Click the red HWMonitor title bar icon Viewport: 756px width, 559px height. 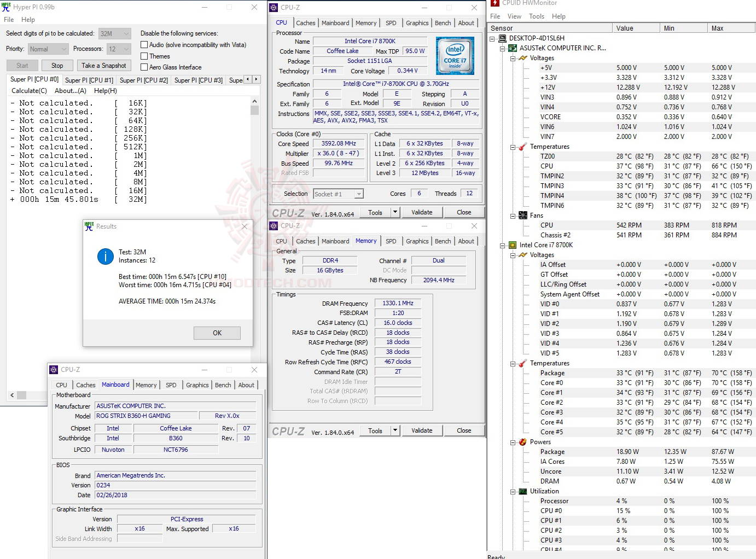click(495, 3)
